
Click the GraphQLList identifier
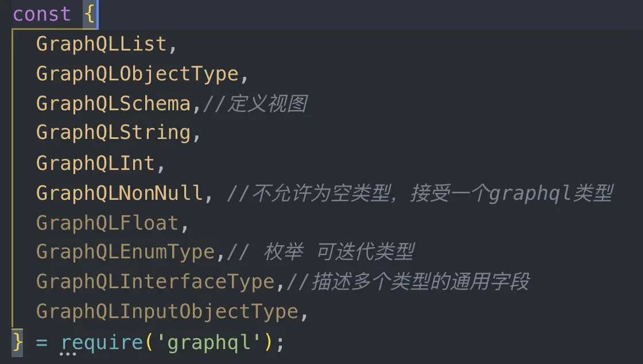click(101, 44)
